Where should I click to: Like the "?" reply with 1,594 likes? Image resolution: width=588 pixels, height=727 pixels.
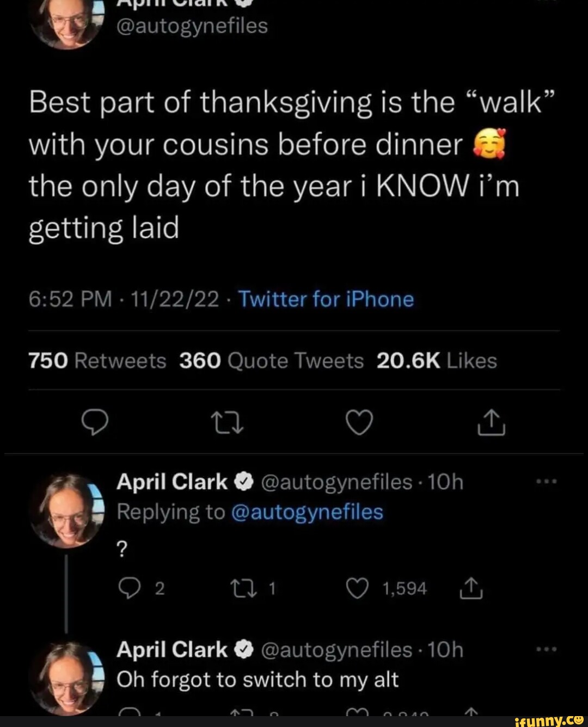click(x=358, y=589)
